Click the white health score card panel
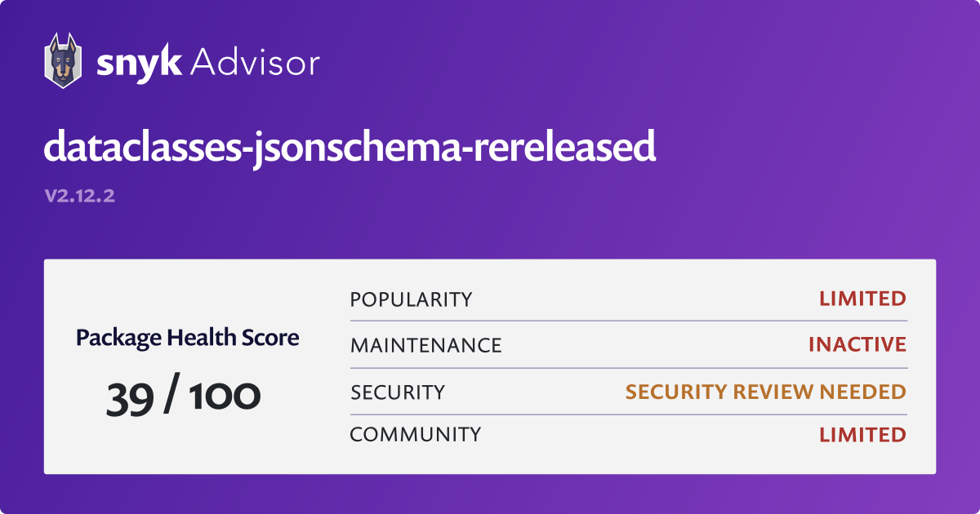 pos(490,366)
